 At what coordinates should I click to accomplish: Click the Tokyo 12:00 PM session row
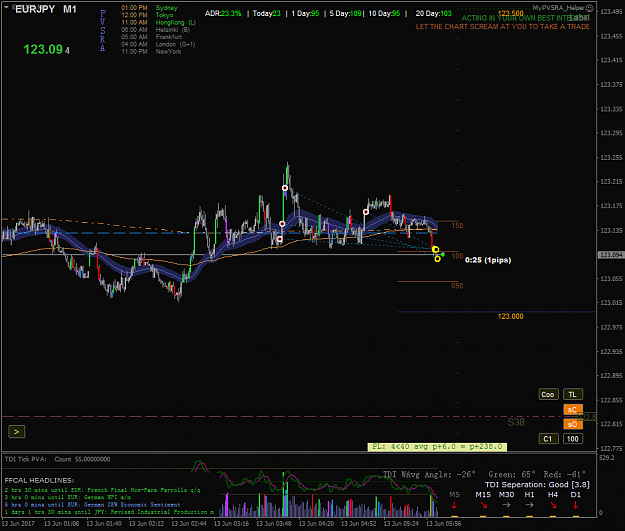147,15
